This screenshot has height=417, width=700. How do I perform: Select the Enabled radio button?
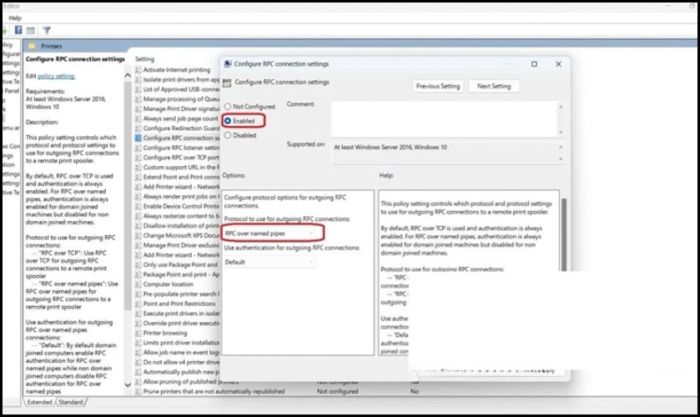pos(228,121)
